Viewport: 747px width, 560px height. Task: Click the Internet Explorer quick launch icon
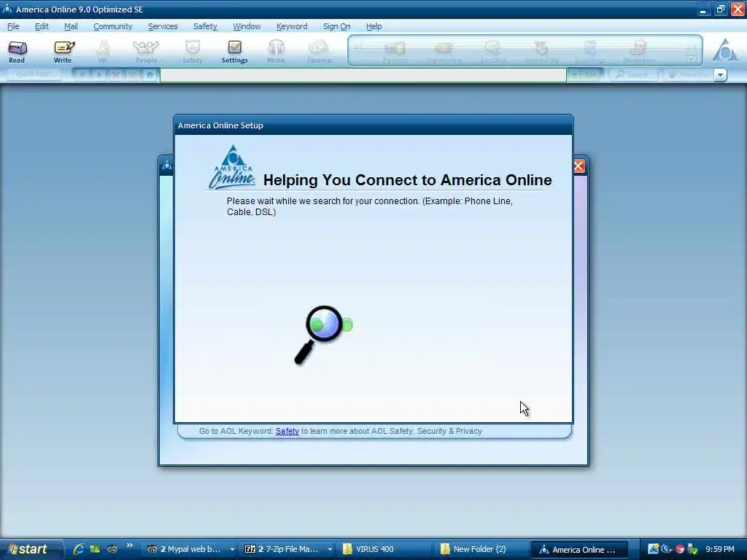(x=79, y=549)
